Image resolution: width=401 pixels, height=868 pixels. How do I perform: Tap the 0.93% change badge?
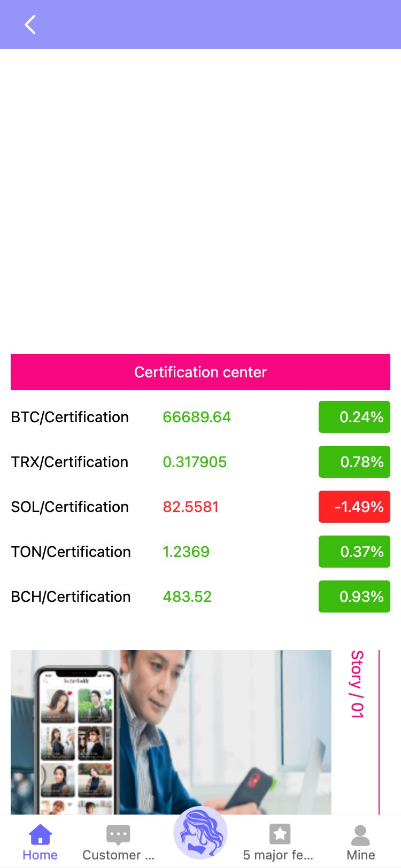354,596
